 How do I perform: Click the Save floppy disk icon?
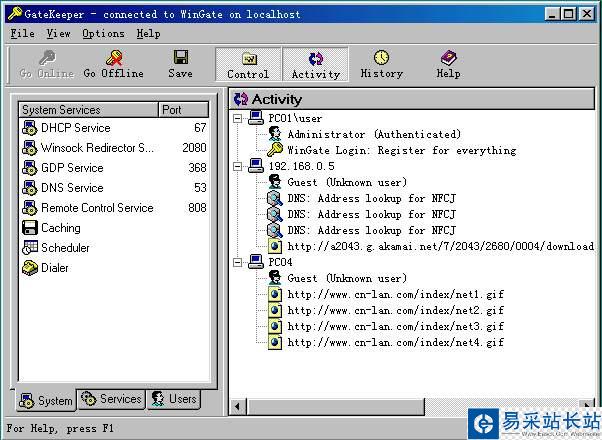coord(180,57)
